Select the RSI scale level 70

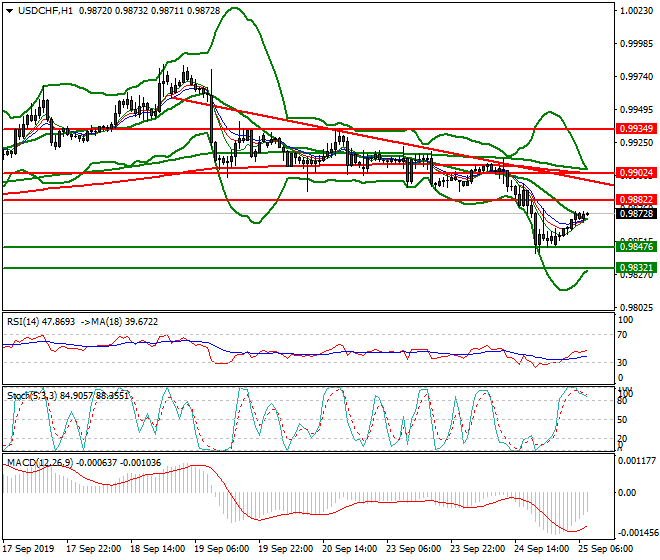pyautogui.click(x=623, y=335)
